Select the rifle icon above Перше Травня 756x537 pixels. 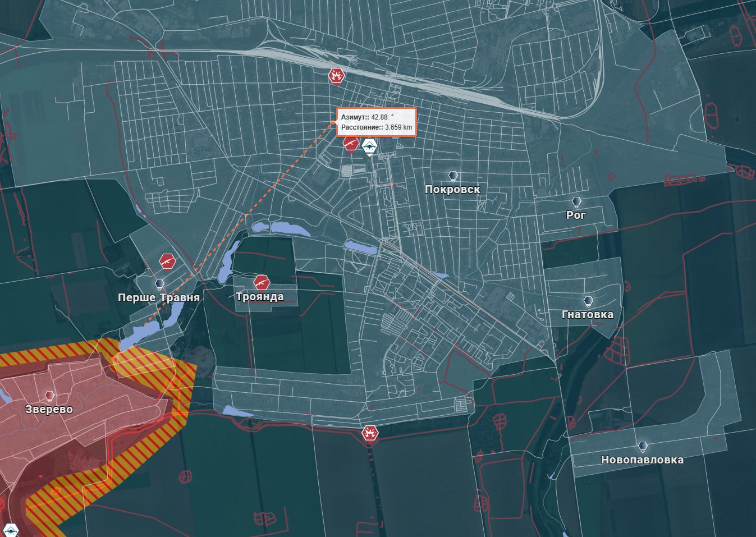click(x=167, y=261)
